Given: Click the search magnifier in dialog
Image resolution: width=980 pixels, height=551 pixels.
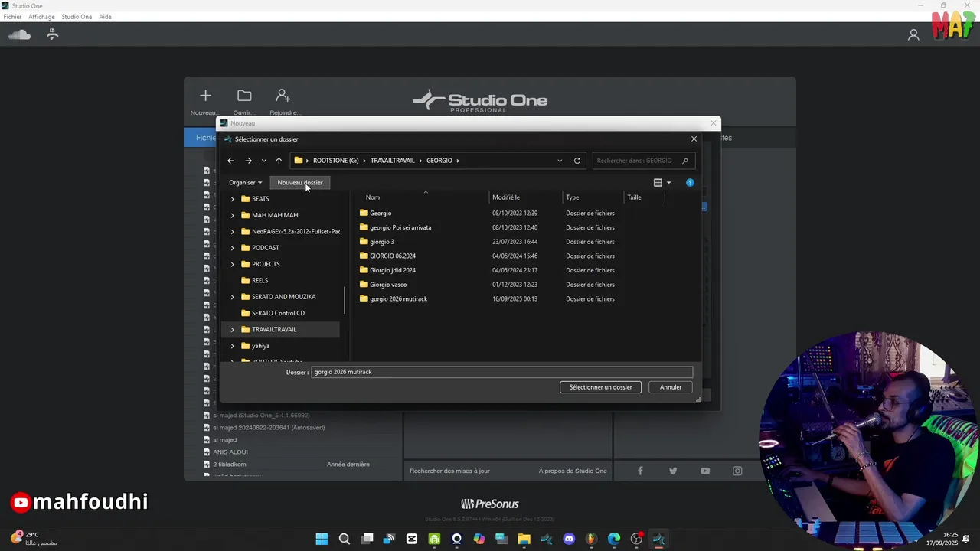Looking at the screenshot, I should [685, 161].
